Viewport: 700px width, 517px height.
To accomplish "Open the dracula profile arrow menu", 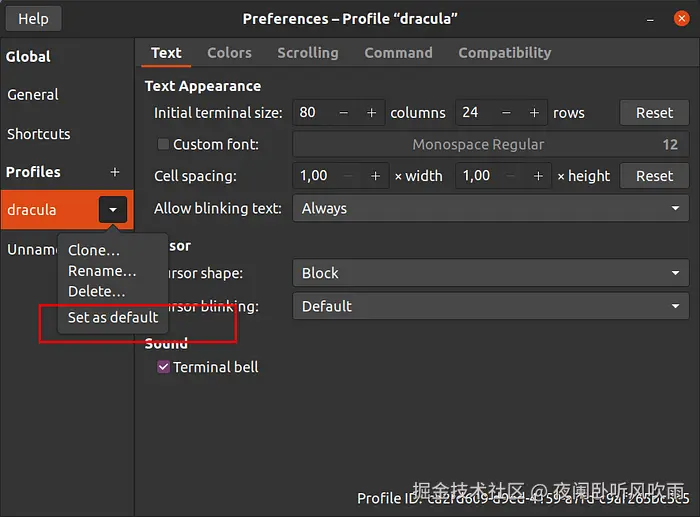I will click(113, 209).
